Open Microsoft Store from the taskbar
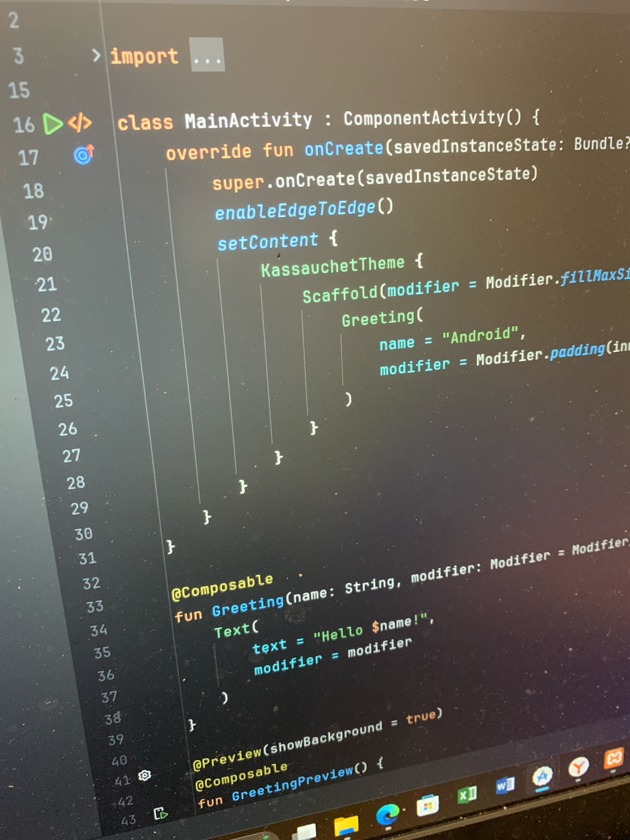Viewport: 630px width, 840px height. point(427,806)
